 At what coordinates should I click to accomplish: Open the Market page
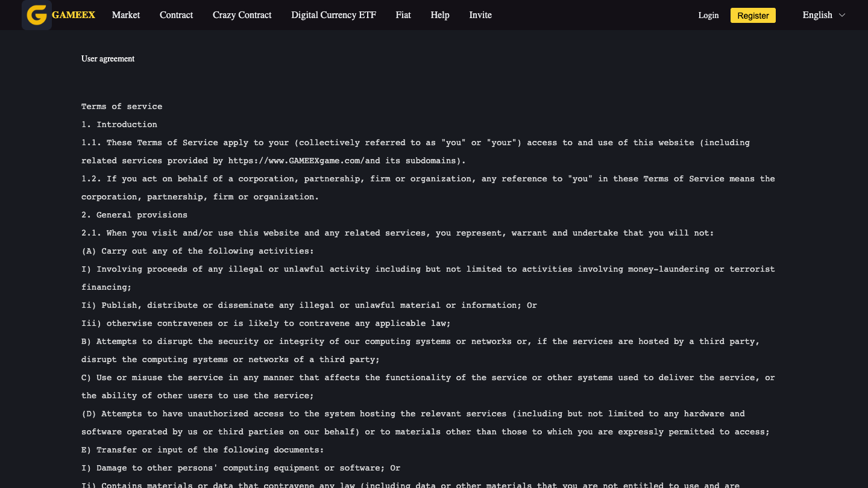tap(126, 15)
